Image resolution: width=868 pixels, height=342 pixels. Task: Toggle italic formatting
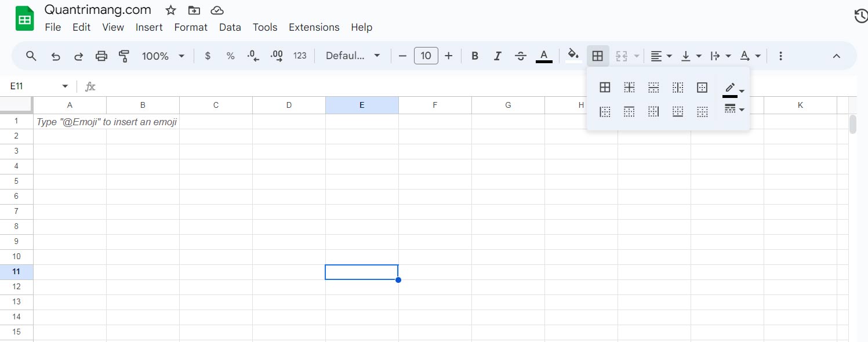coord(497,56)
